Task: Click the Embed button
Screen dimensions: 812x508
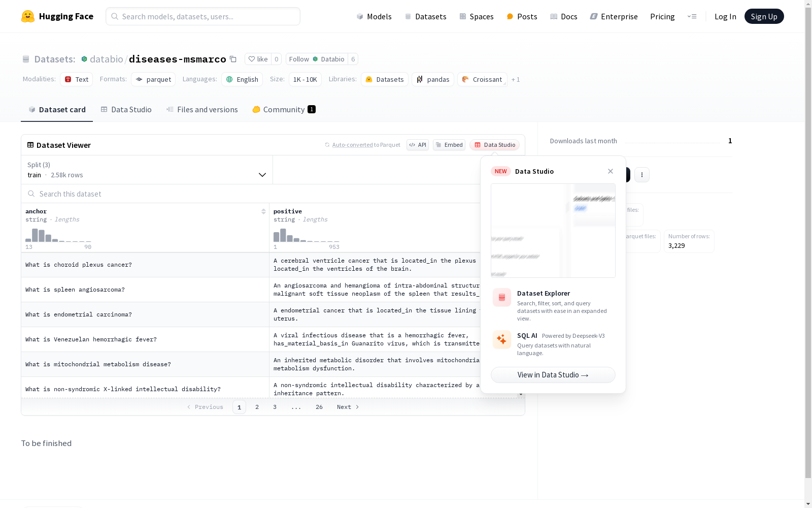Action: point(449,145)
